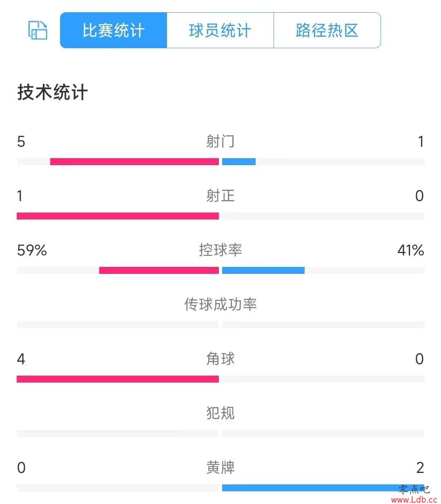Select the 比赛统计 tab
Screen dimensions: 441x504
pyautogui.click(x=114, y=30)
